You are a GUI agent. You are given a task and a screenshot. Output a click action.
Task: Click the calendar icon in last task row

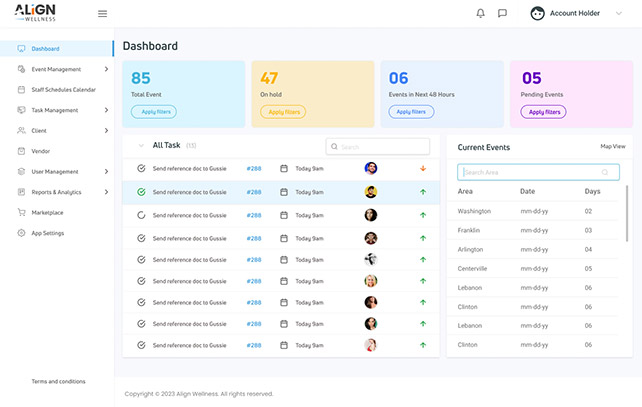coord(284,345)
